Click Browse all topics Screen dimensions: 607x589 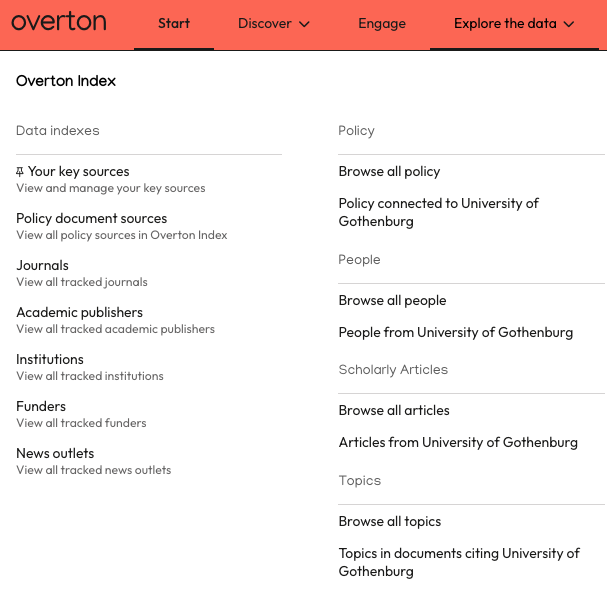(389, 522)
